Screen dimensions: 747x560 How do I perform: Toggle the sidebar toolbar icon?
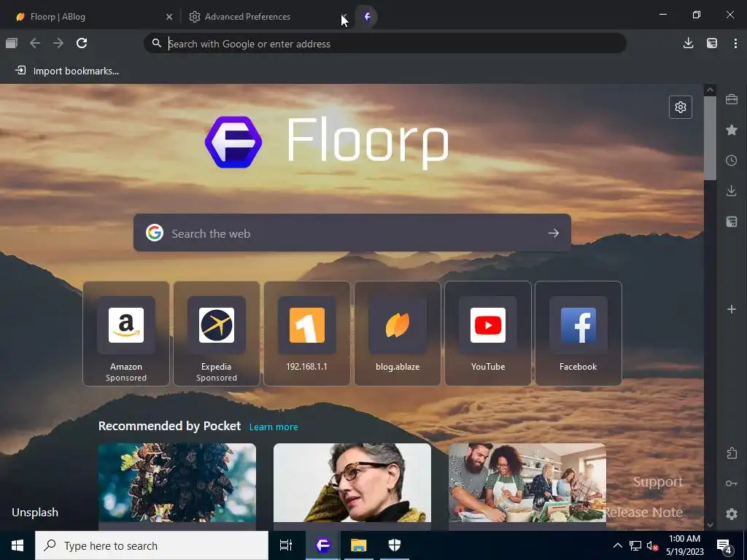point(712,43)
